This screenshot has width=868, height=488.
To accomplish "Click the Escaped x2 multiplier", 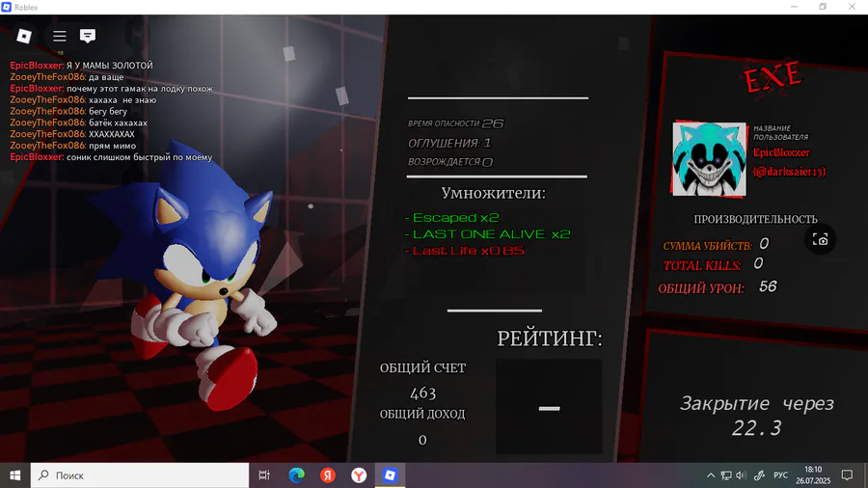I will tap(451, 217).
